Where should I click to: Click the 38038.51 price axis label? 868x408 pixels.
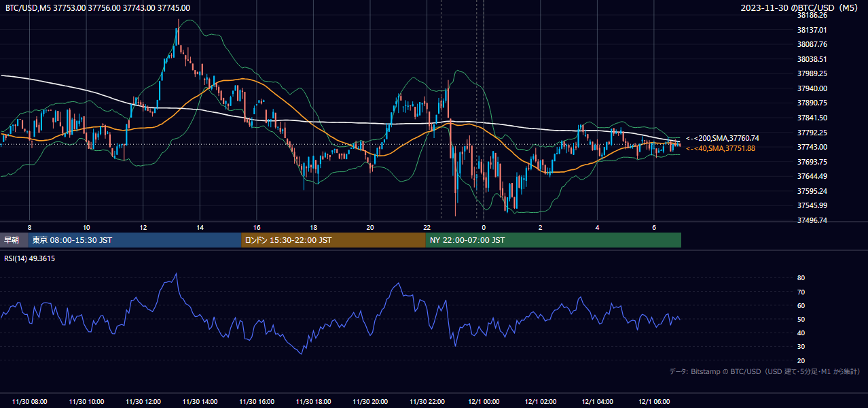click(x=812, y=59)
